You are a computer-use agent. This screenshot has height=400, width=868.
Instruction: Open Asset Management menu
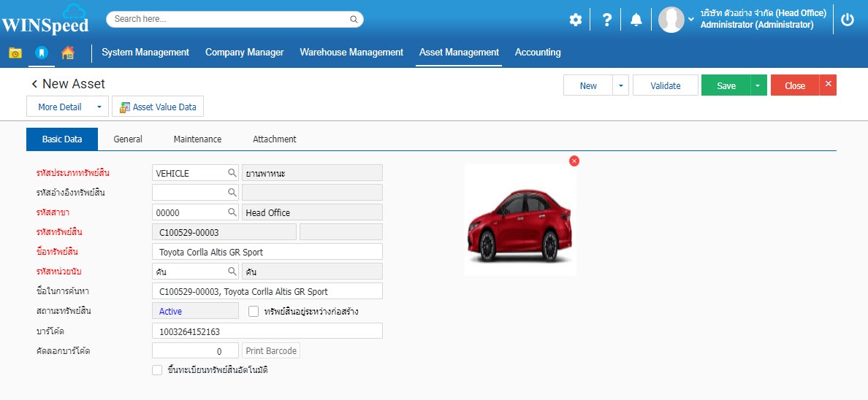pos(459,52)
